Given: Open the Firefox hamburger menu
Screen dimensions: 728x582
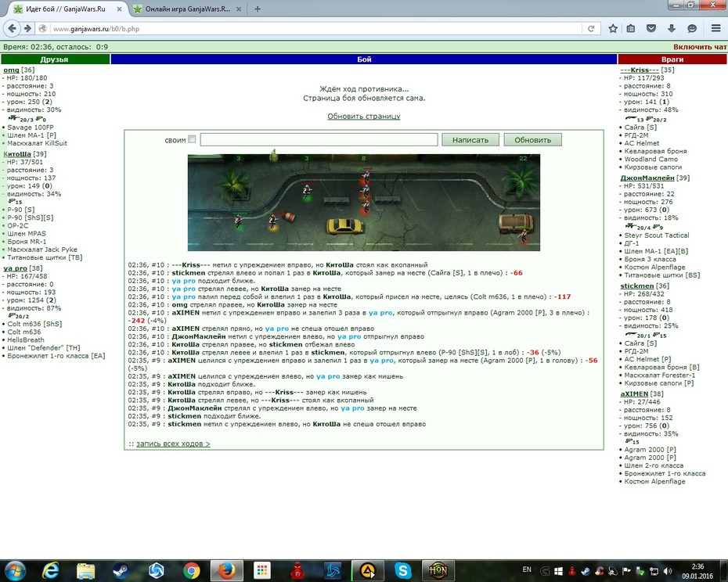Looking at the screenshot, I should tap(716, 29).
